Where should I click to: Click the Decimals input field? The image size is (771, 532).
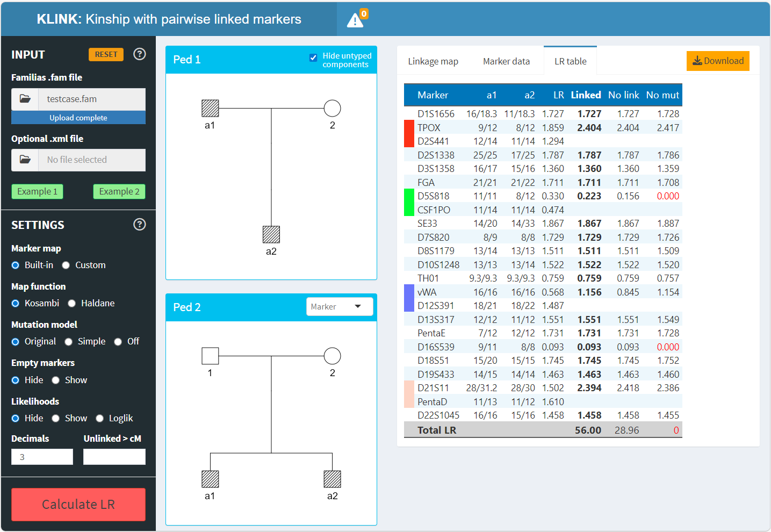(42, 457)
